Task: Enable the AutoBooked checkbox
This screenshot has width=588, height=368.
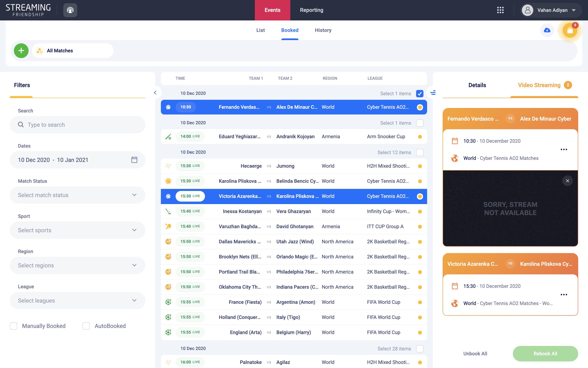Action: click(x=86, y=326)
